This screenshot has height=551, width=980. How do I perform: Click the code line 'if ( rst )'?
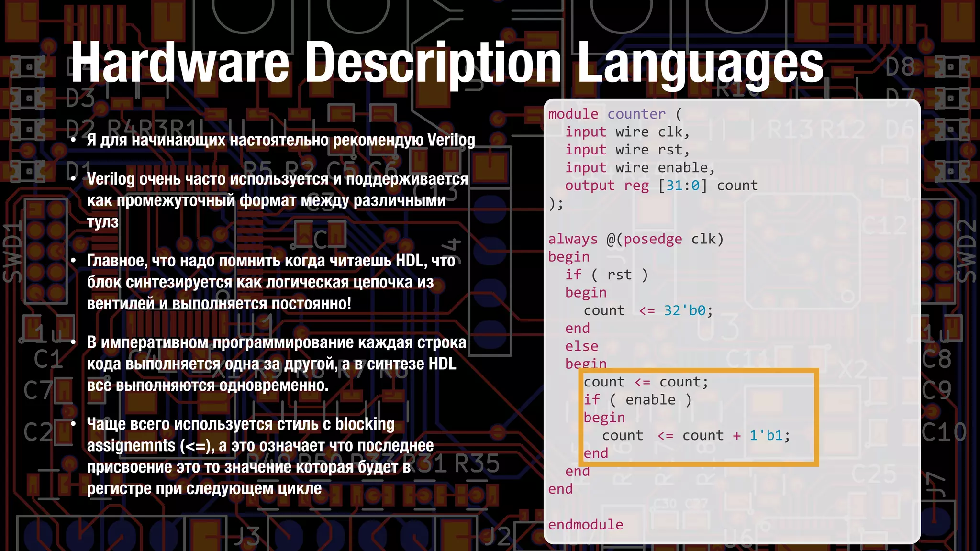[x=607, y=275]
